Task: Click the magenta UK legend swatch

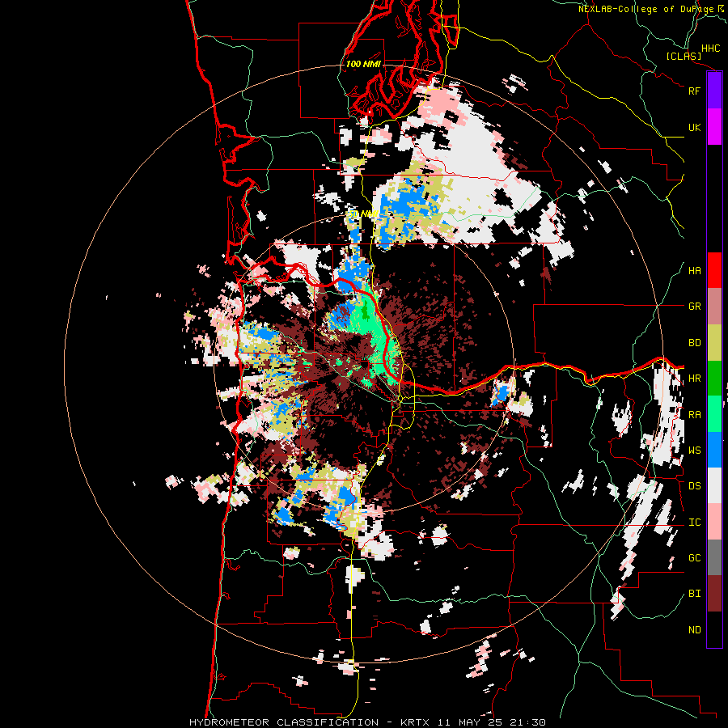Action: click(714, 127)
